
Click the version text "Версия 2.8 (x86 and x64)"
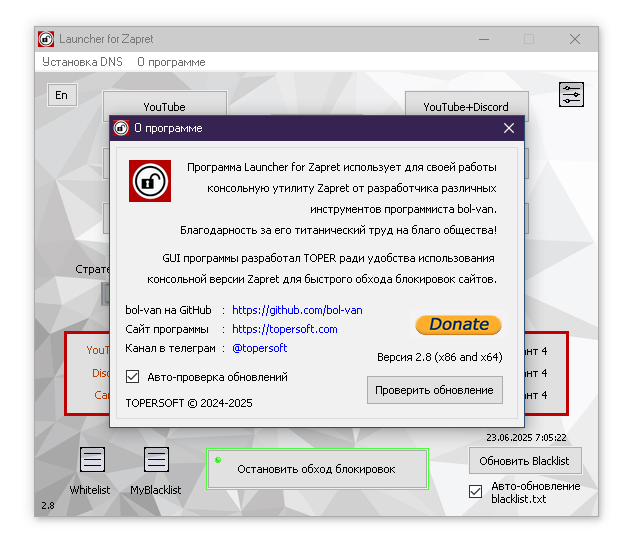point(440,357)
